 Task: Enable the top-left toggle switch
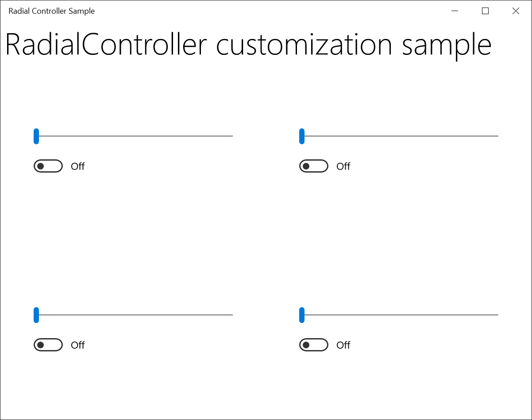tap(48, 166)
